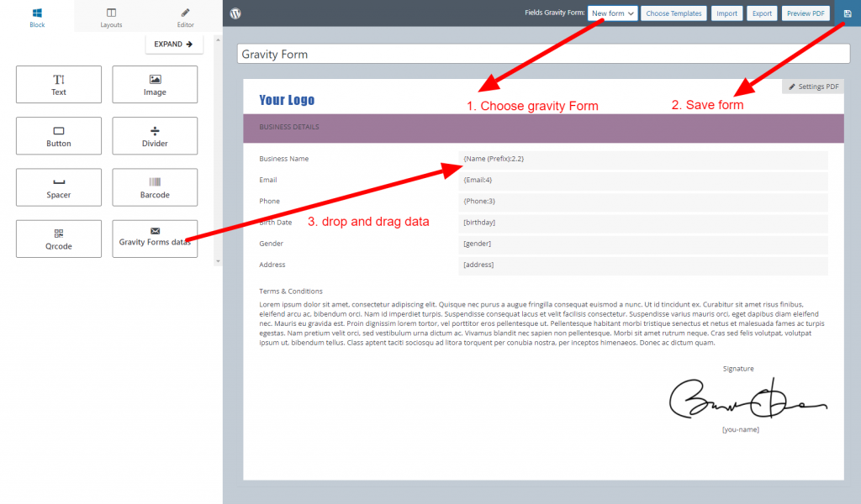Select the Qrcode block tool

coord(58,239)
